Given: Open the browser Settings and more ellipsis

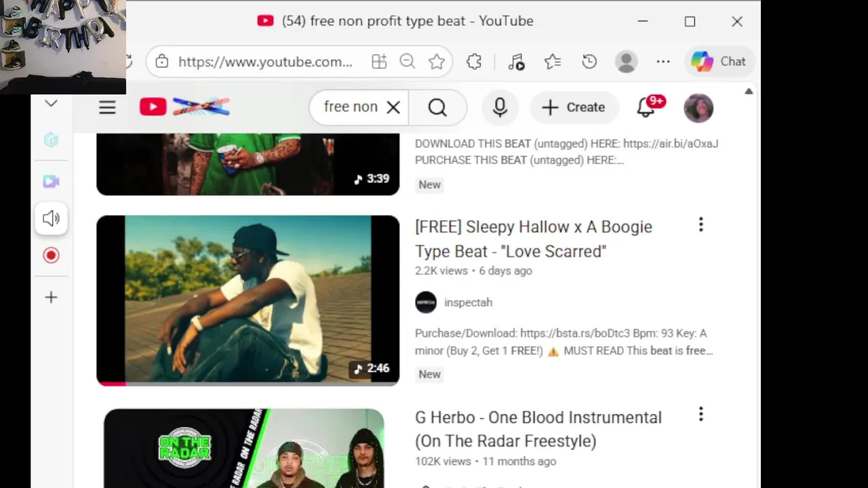Looking at the screenshot, I should point(663,62).
